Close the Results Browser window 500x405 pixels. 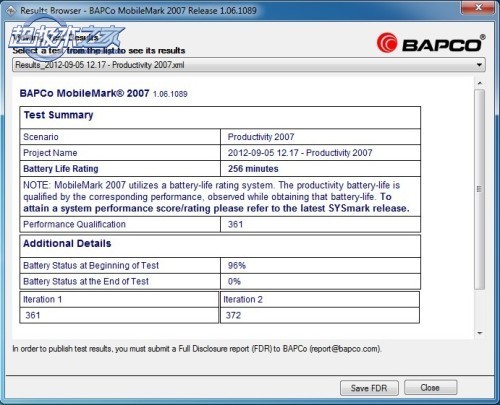[478, 7]
